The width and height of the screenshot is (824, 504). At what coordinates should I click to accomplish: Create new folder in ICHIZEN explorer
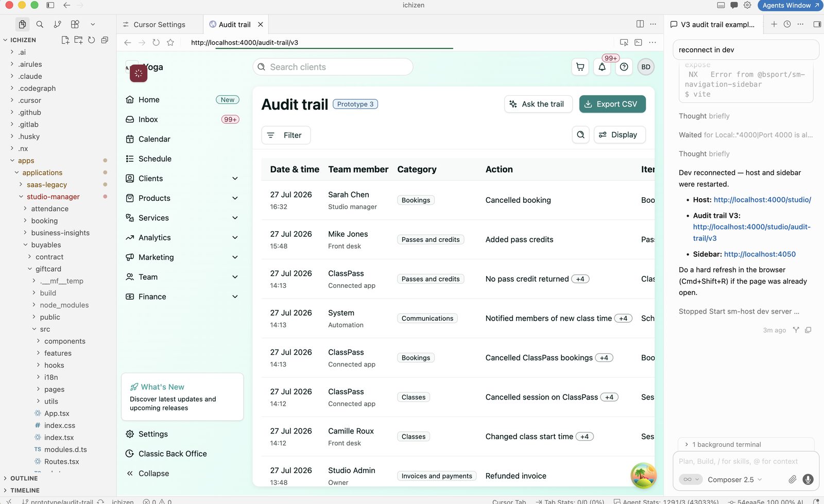click(x=78, y=40)
